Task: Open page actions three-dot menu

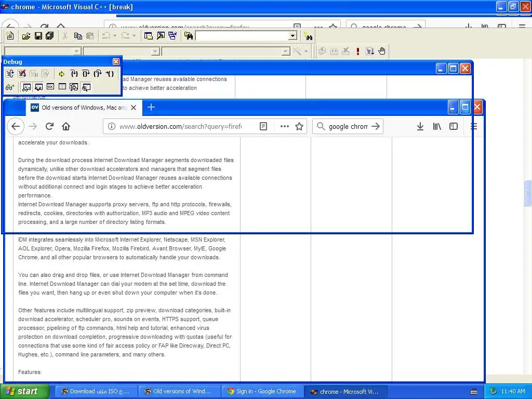Action: [x=284, y=127]
